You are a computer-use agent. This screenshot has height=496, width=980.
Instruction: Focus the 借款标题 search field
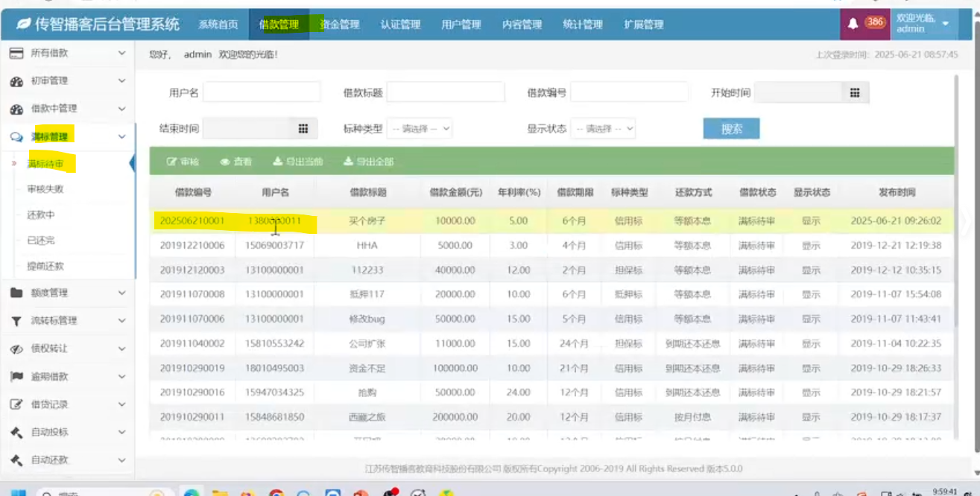446,92
